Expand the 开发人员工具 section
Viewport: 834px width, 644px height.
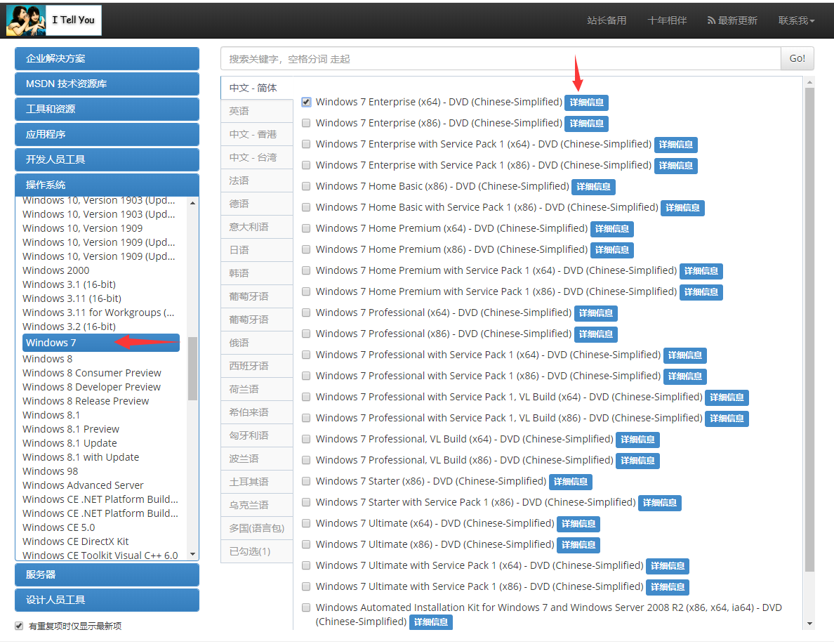(107, 159)
